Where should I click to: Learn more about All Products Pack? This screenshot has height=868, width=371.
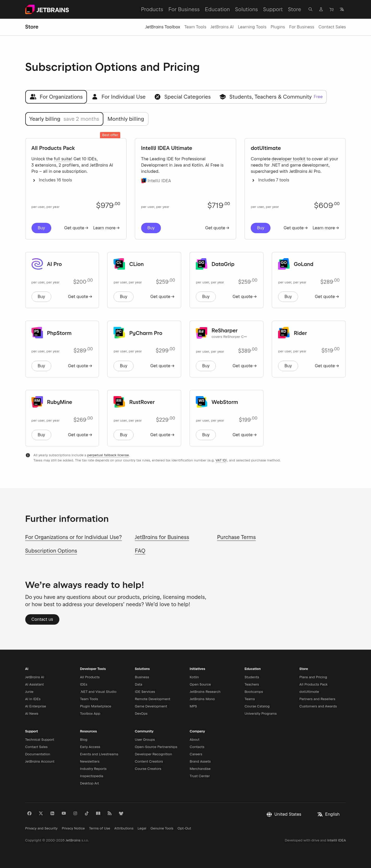[106, 228]
